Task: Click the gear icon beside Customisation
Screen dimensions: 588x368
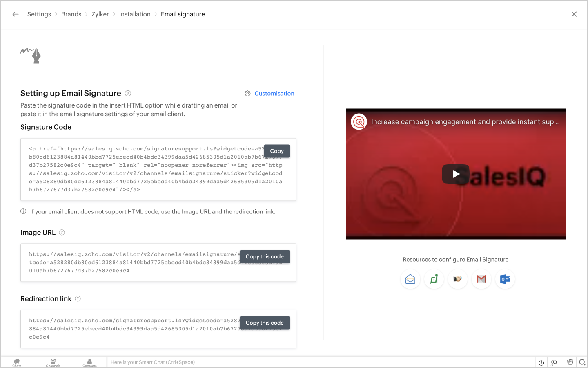Action: point(247,94)
